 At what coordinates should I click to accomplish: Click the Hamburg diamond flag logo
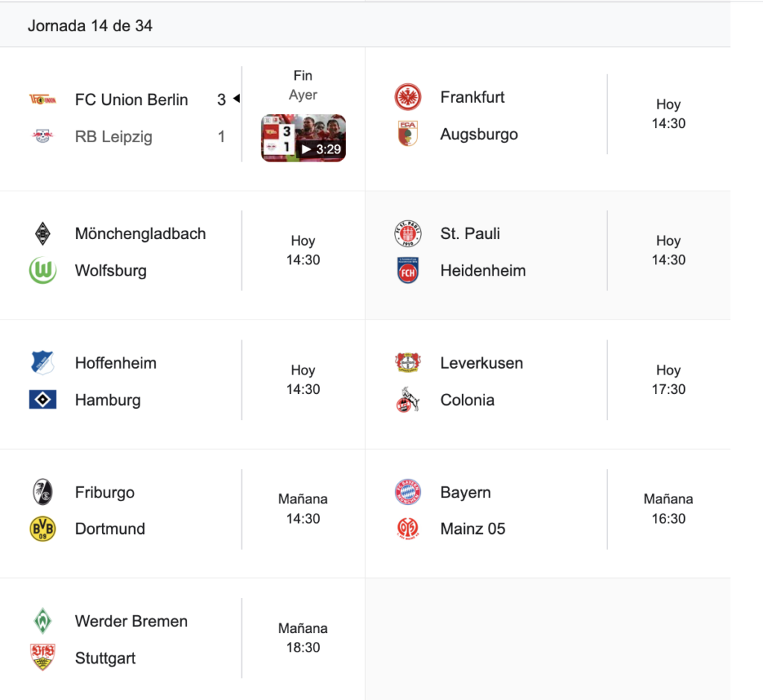click(42, 400)
